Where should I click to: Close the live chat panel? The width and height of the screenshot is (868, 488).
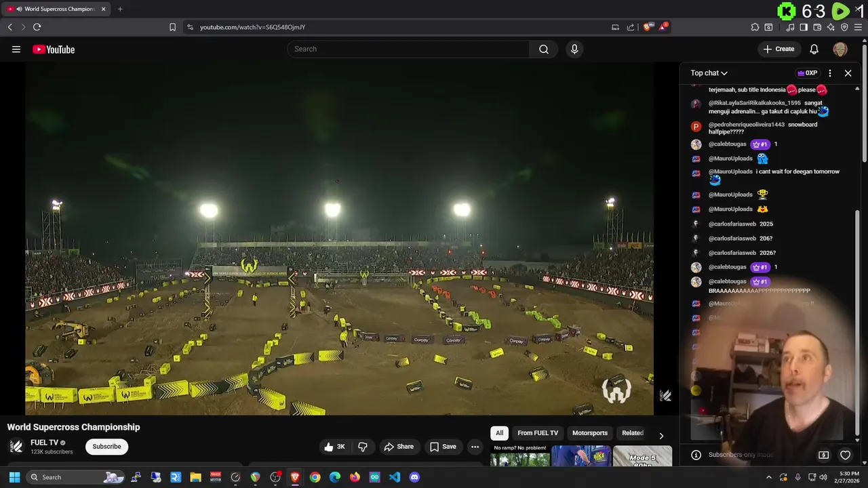pyautogui.click(x=848, y=73)
